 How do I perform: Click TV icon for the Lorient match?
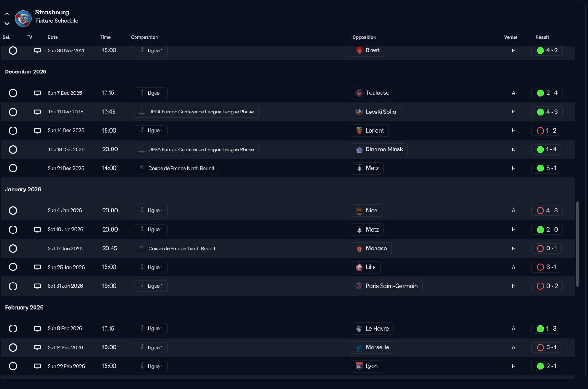click(37, 131)
